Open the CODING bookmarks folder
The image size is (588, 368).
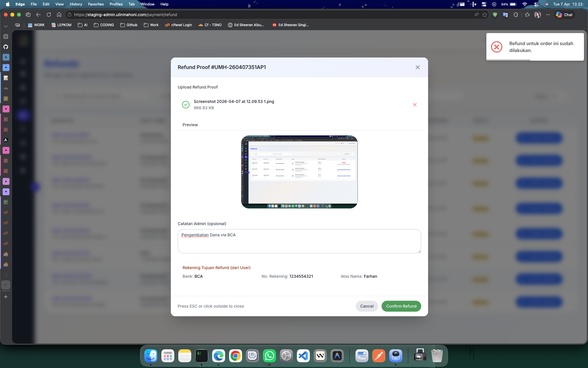point(104,25)
